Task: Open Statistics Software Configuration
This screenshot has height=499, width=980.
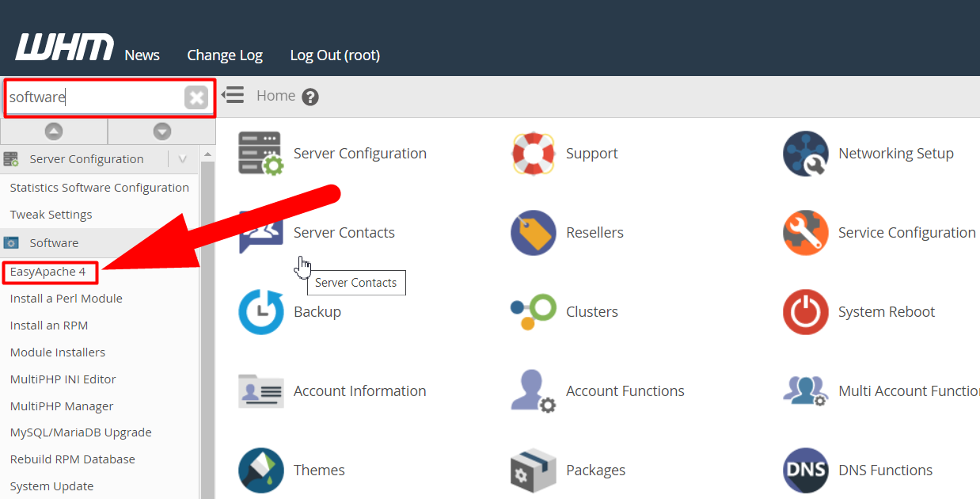Action: pos(100,188)
